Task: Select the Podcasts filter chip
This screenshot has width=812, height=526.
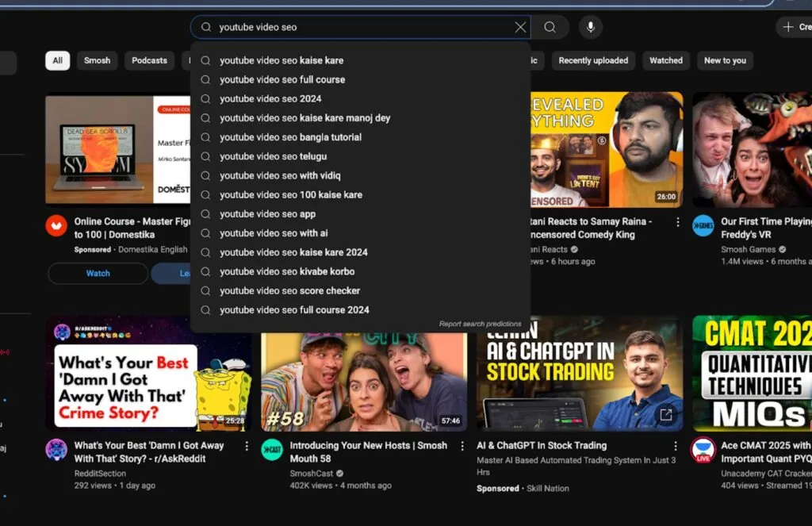Action: click(x=149, y=60)
